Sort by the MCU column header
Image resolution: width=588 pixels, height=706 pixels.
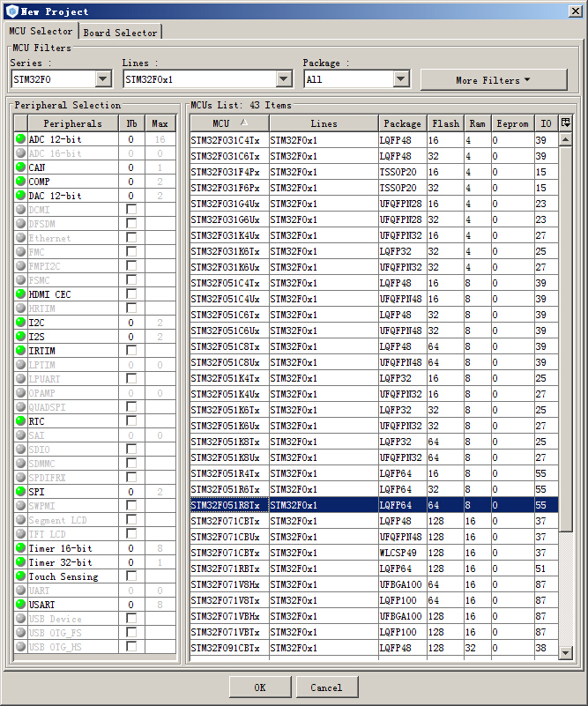(x=229, y=123)
